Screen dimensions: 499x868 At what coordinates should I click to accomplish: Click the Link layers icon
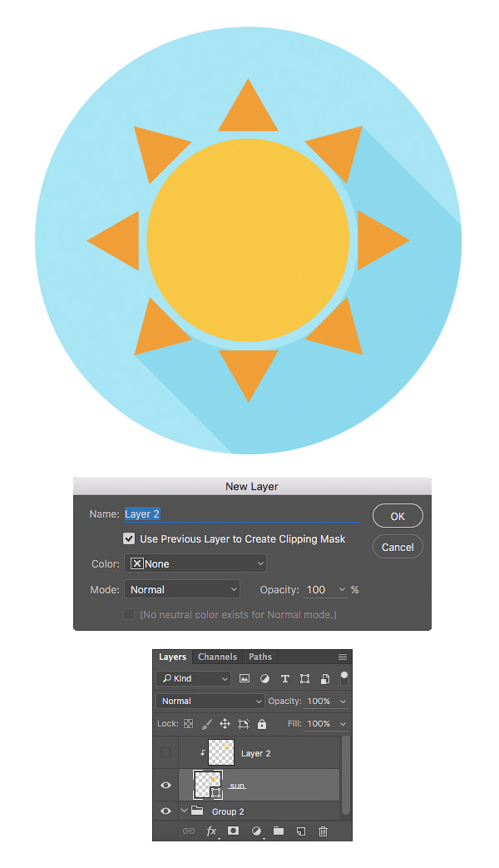[x=189, y=831]
